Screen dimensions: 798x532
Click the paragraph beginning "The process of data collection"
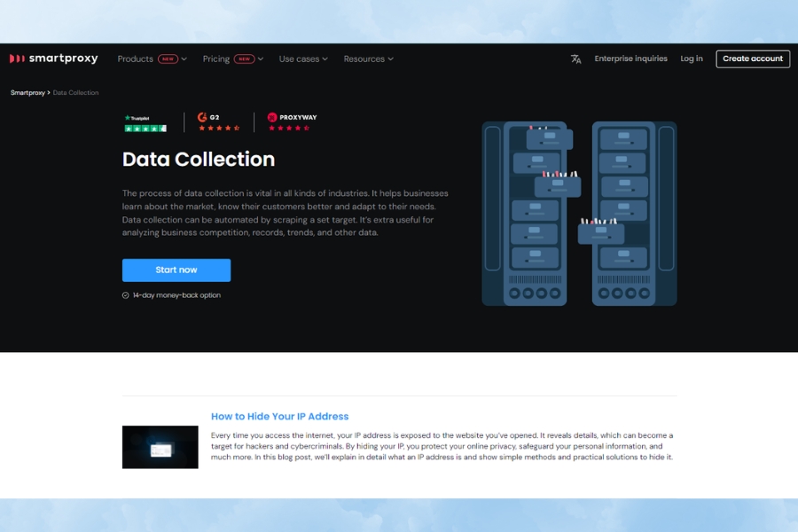pyautogui.click(x=285, y=213)
